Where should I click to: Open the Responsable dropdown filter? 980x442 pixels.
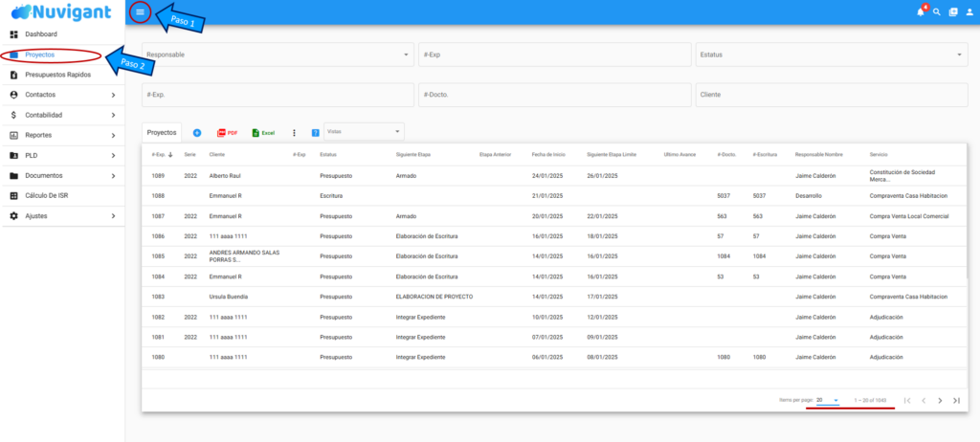278,55
